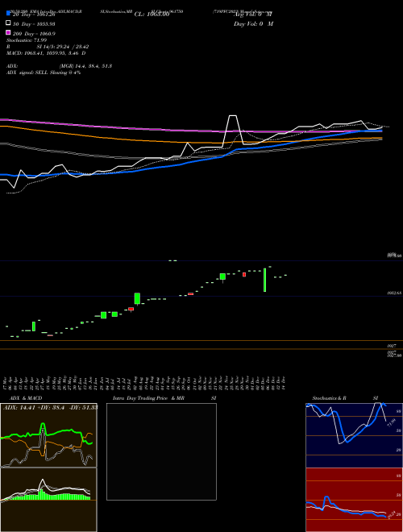Click the MACD values line
The image size is (403, 532).
[x=46, y=53]
